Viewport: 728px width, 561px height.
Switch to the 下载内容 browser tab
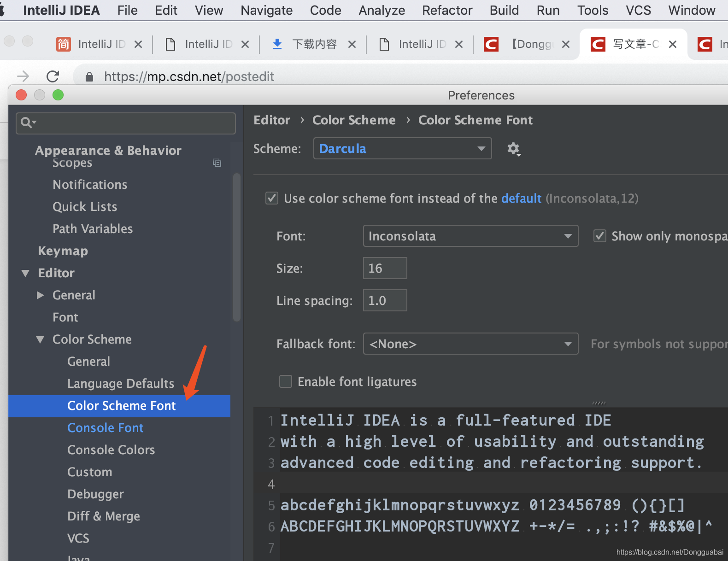coord(314,44)
